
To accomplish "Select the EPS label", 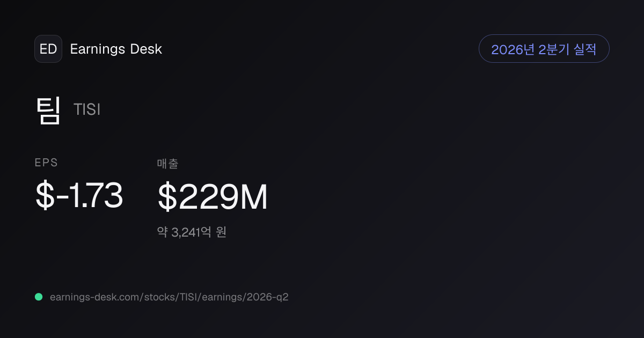I will 46,163.
